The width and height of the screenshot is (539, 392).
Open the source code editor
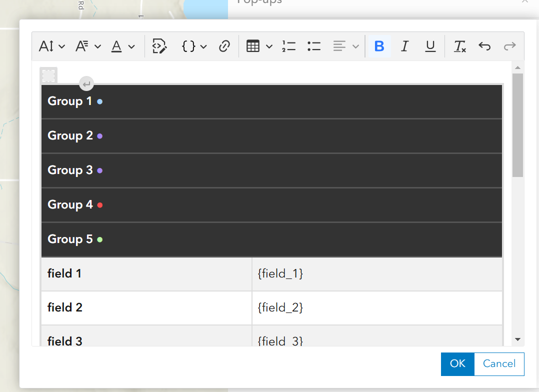(159, 46)
